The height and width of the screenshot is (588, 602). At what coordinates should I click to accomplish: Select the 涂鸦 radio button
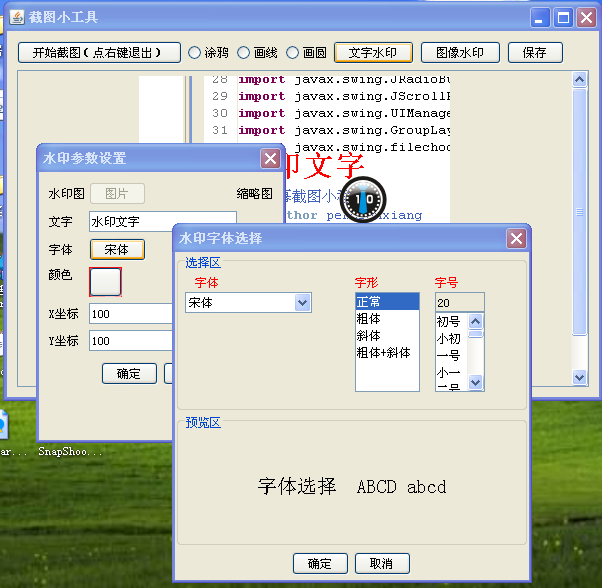(x=194, y=53)
